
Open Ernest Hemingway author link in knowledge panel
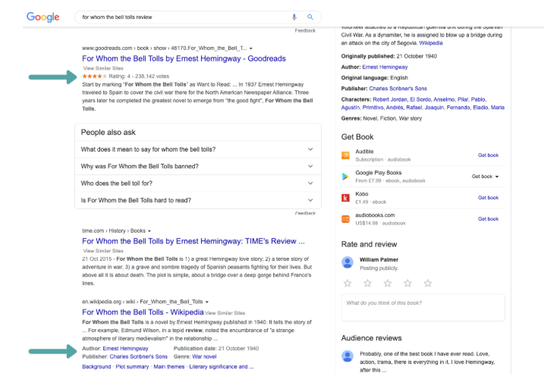click(385, 67)
